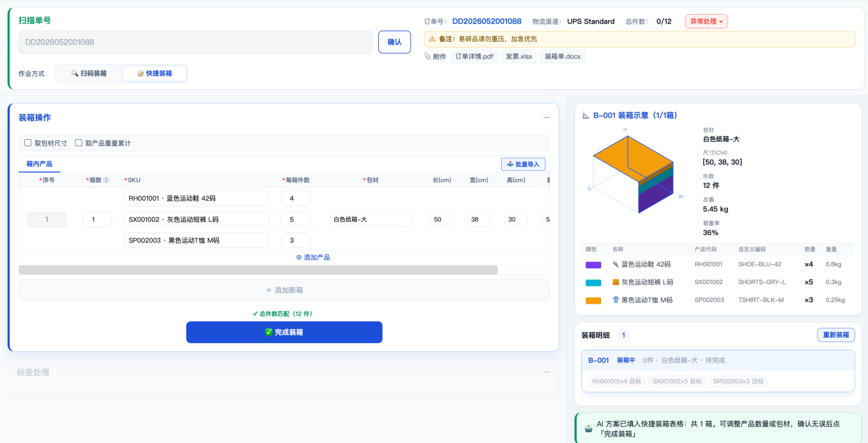Click the SP002003×3 目标 tag
The width and height of the screenshot is (868, 443).
738,382
